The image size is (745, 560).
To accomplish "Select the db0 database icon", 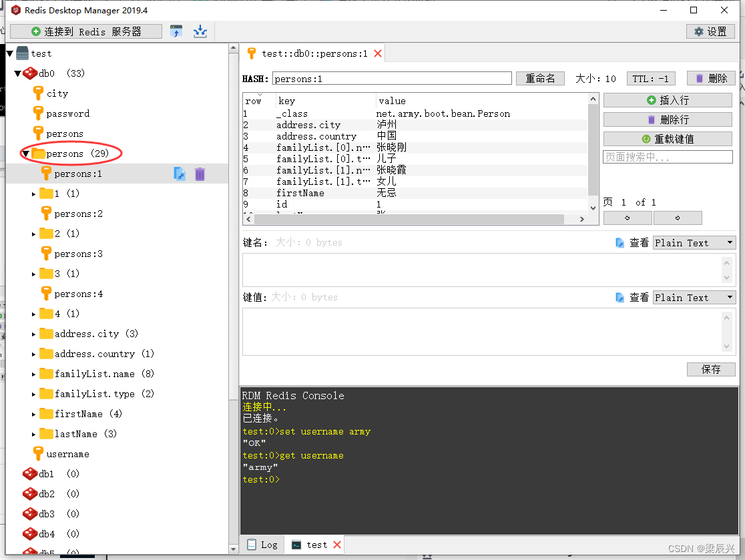I will pyautogui.click(x=30, y=73).
